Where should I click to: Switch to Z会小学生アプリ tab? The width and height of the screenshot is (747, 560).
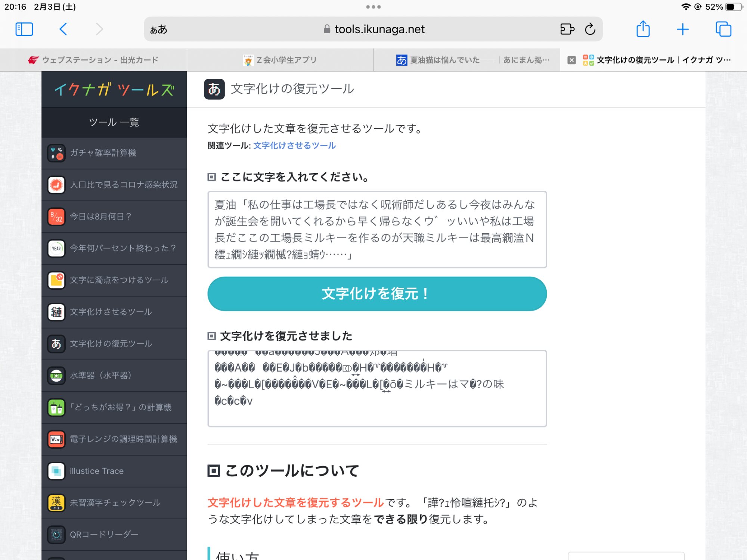[280, 60]
